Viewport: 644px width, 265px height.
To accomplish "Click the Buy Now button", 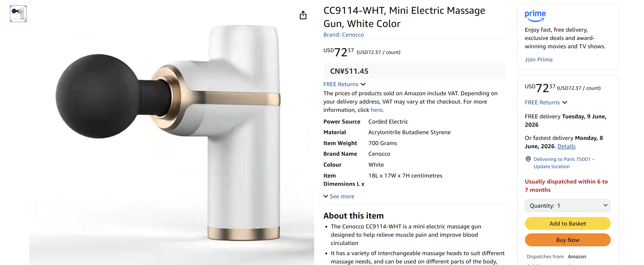I will [x=568, y=240].
